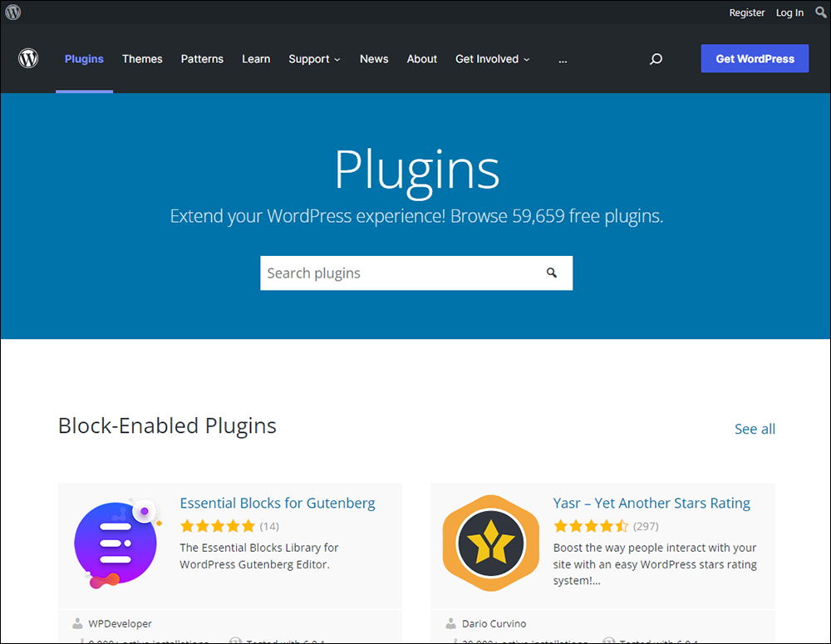
Task: Click the Log In link
Action: pyautogui.click(x=789, y=12)
